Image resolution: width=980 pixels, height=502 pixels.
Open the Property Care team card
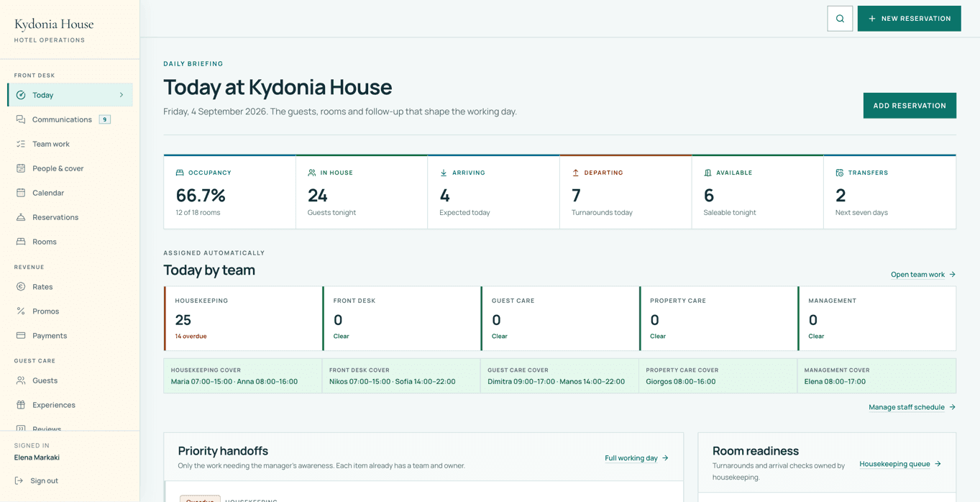(719, 319)
